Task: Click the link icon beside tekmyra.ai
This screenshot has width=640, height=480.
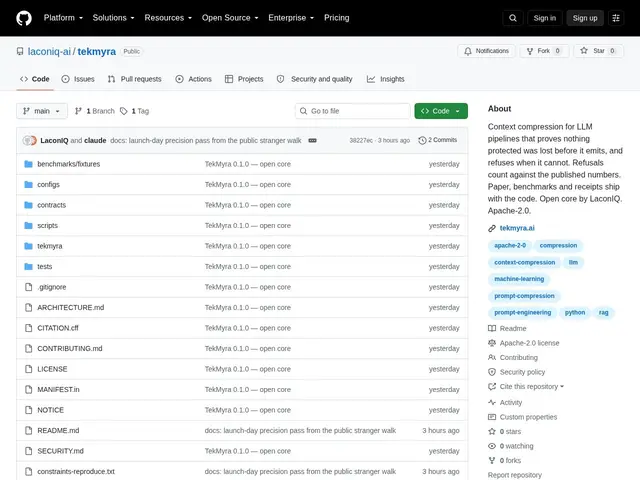Action: [492, 228]
